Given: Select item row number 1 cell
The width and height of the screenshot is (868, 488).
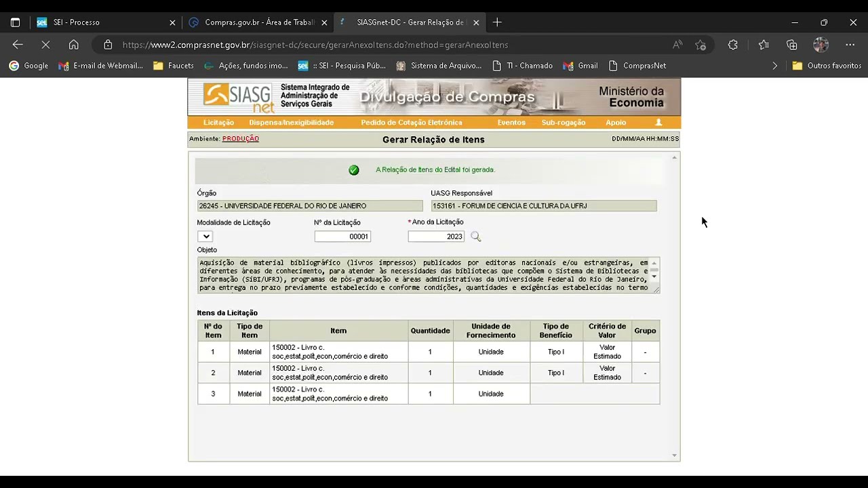Looking at the screenshot, I should 213,352.
